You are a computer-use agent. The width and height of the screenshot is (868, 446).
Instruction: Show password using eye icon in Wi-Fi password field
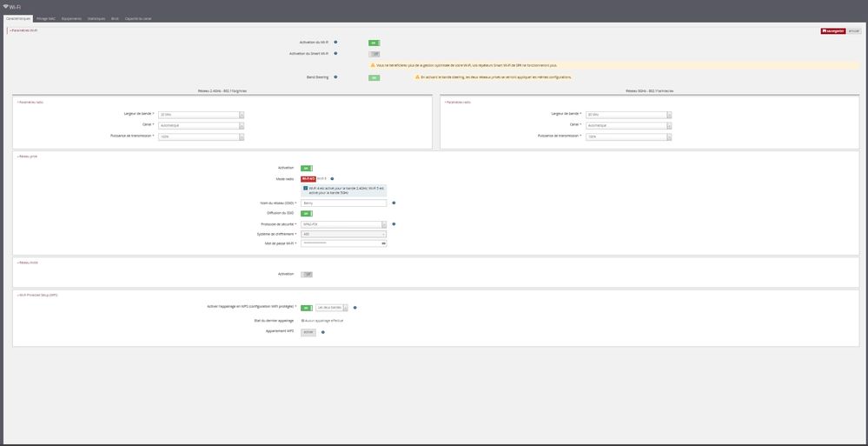(383, 243)
